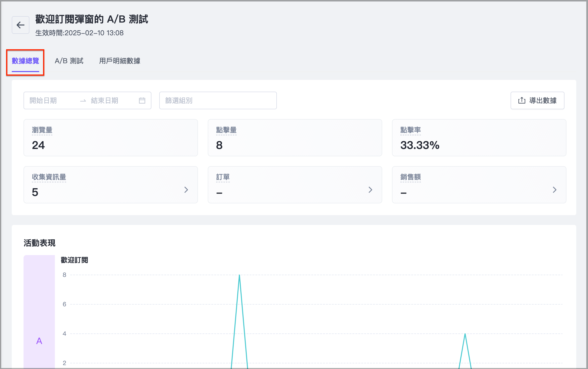Click the 瀏覽量 metric label
The width and height of the screenshot is (588, 369).
click(42, 130)
